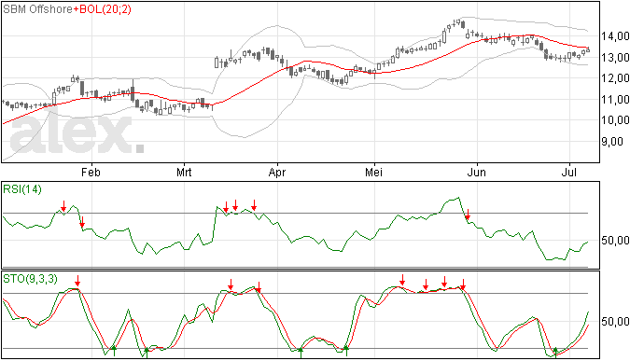Image resolution: width=644 pixels, height=361 pixels.
Task: Select the Mrt month label
Action: (184, 172)
